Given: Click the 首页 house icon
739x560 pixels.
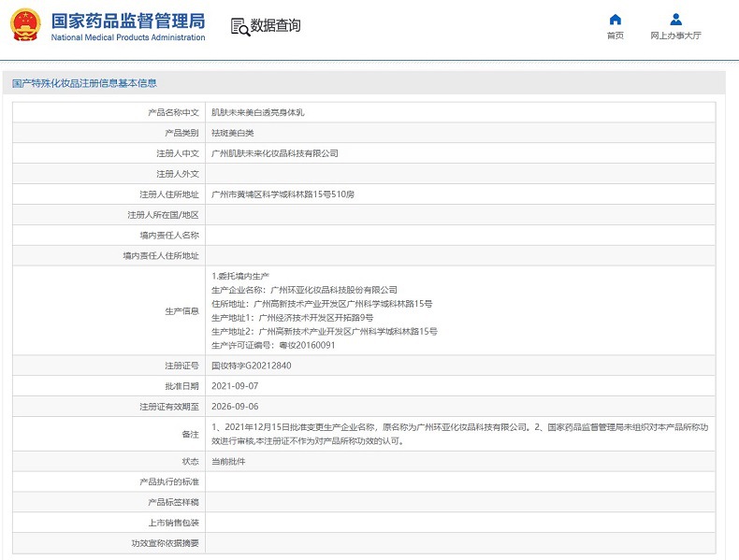Looking at the screenshot, I should [x=615, y=20].
